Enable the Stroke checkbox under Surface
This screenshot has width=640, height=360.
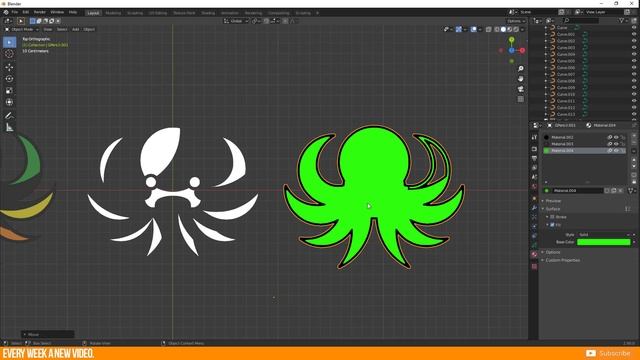(x=552, y=217)
